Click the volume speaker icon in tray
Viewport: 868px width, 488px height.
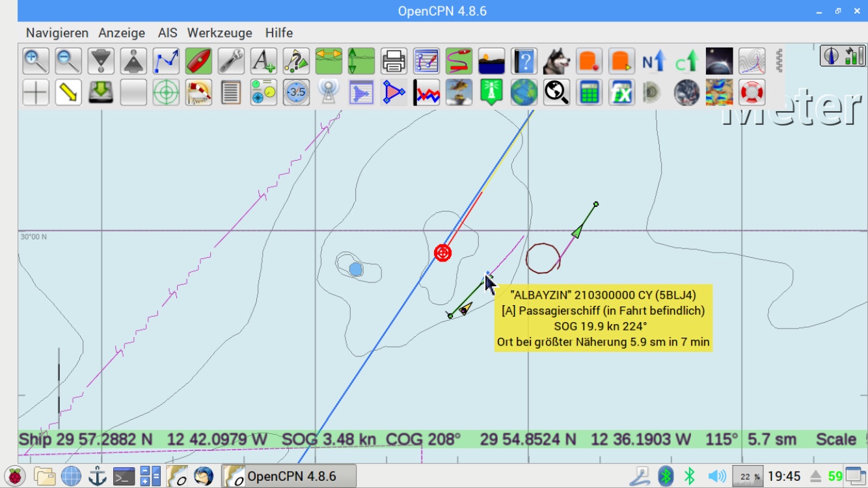point(716,476)
